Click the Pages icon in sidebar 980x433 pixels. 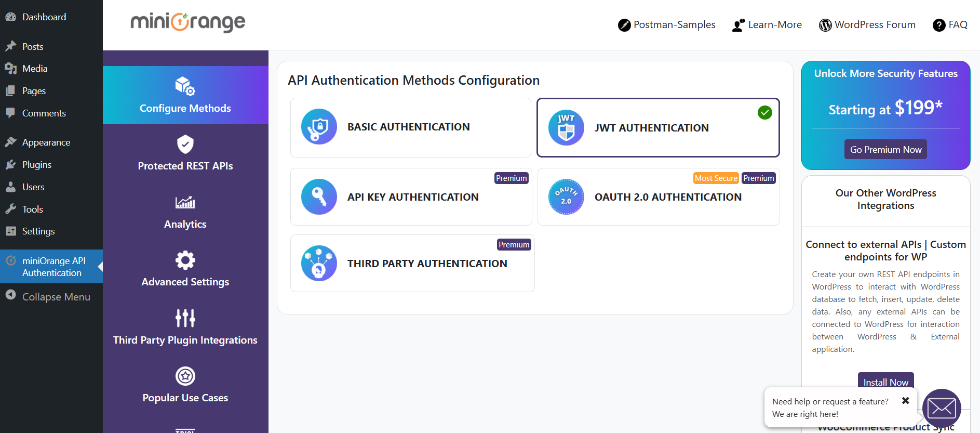point(10,90)
